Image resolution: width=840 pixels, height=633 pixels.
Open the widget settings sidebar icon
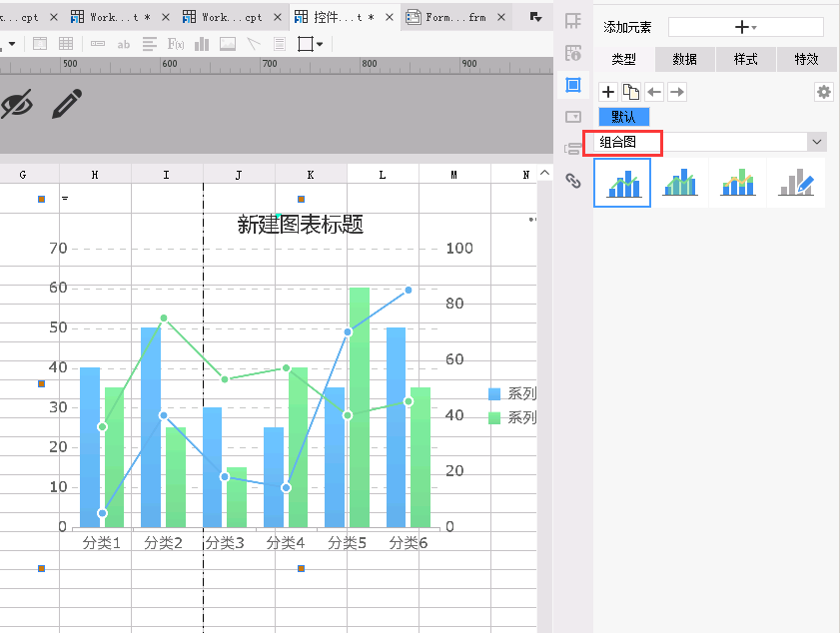(573, 117)
